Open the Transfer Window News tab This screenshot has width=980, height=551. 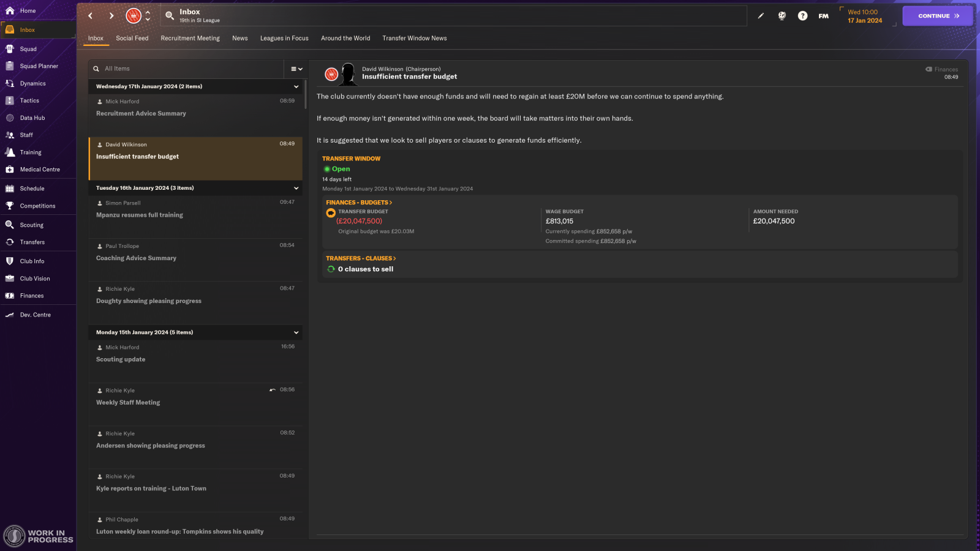click(x=415, y=38)
